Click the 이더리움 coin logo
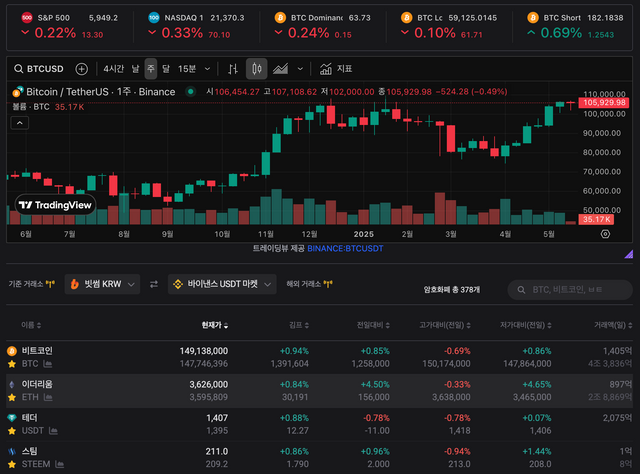The width and height of the screenshot is (640, 474). [x=12, y=384]
